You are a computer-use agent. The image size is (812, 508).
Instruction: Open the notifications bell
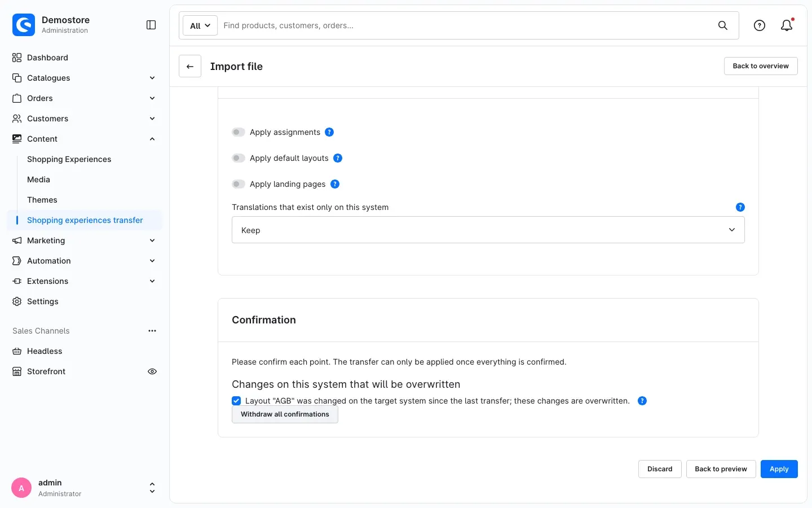787,25
